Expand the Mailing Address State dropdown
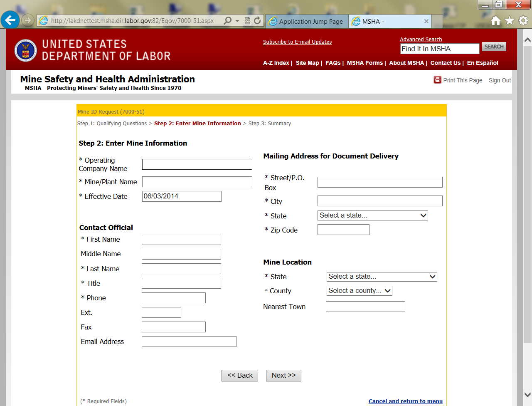The width and height of the screenshot is (532, 406). coord(372,215)
